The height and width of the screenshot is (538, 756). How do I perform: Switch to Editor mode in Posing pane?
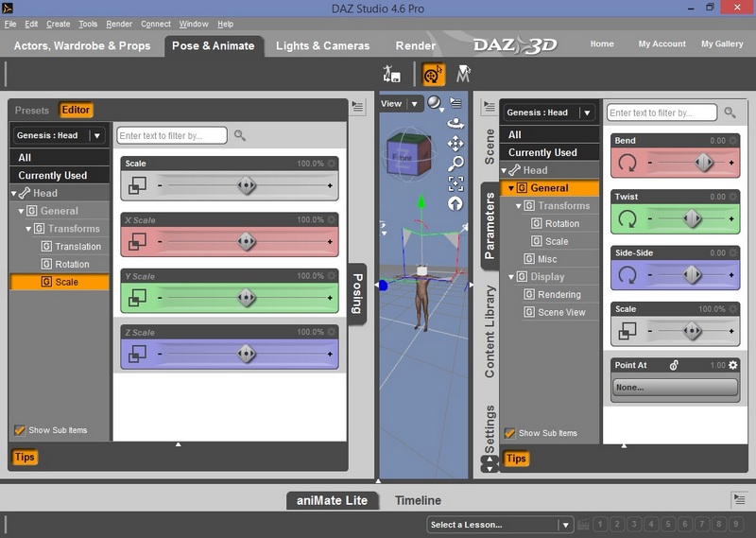76,110
